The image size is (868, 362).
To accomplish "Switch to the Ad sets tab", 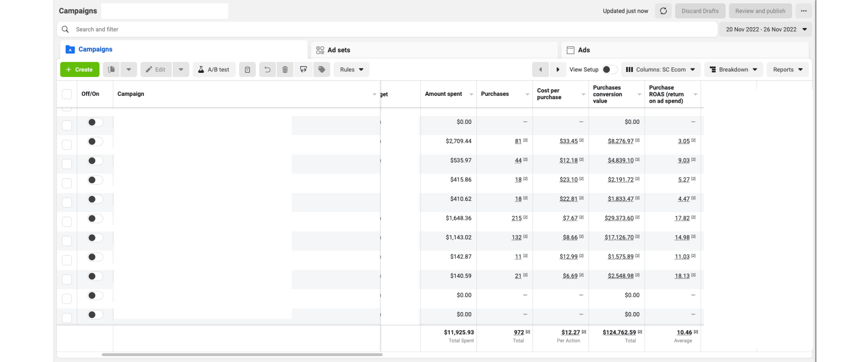I will pos(434,50).
